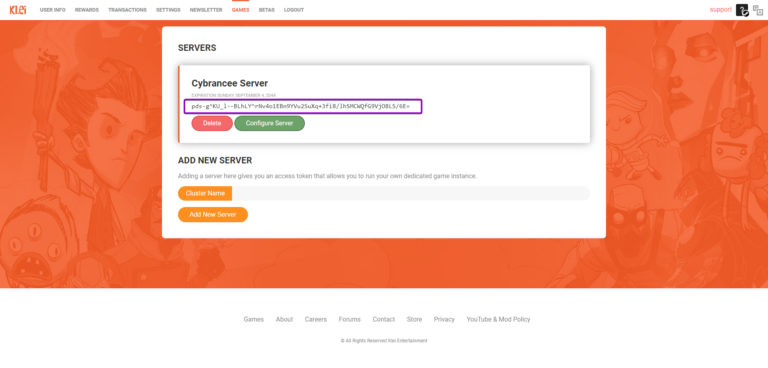Open Privacy footer link

pos(444,319)
